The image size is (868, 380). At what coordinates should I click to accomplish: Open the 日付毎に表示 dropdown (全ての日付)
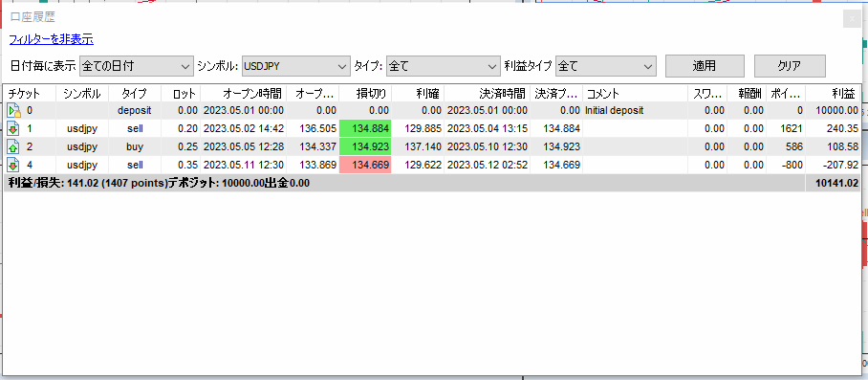137,66
